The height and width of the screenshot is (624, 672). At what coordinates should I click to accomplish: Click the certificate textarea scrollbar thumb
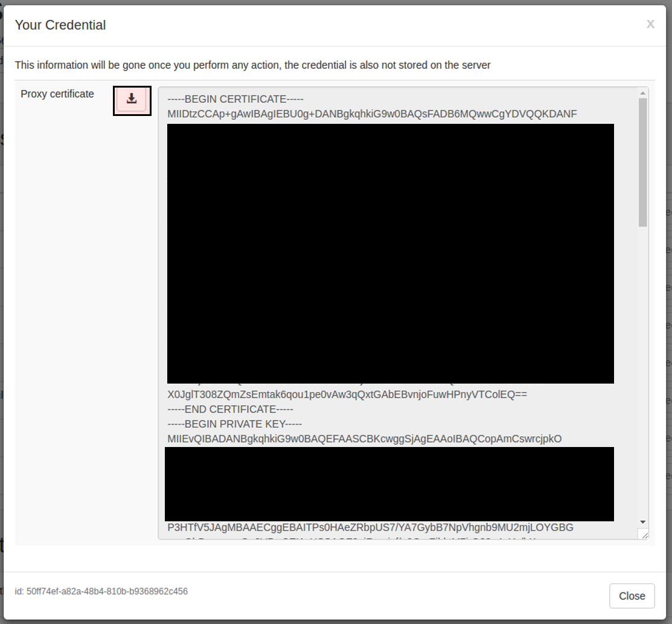point(642,162)
